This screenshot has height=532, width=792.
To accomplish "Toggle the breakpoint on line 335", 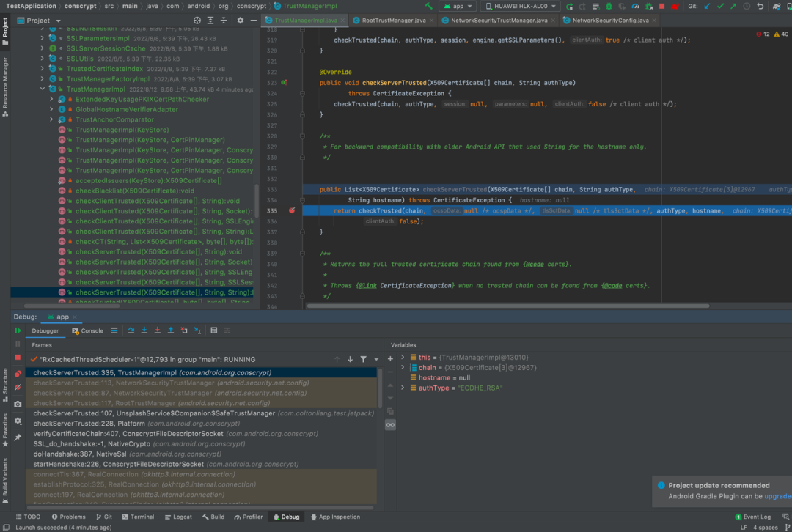I will pyautogui.click(x=291, y=210).
